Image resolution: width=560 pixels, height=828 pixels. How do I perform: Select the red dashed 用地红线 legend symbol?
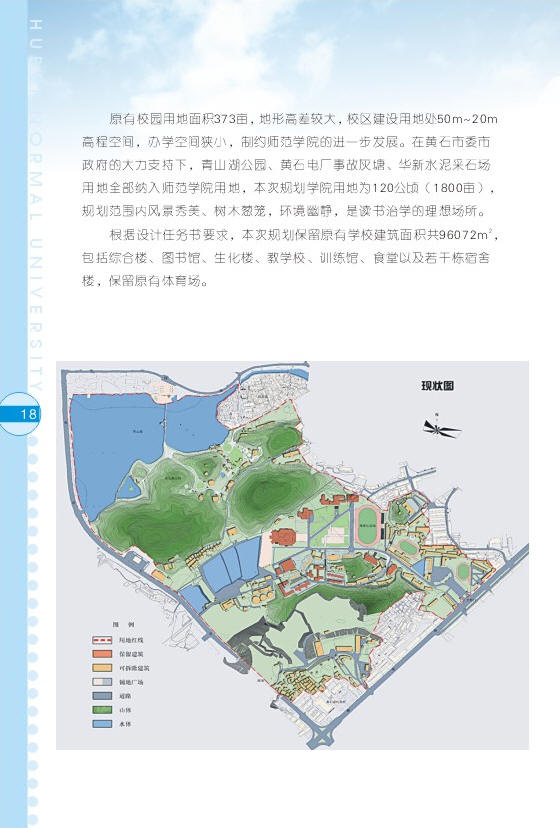click(102, 640)
